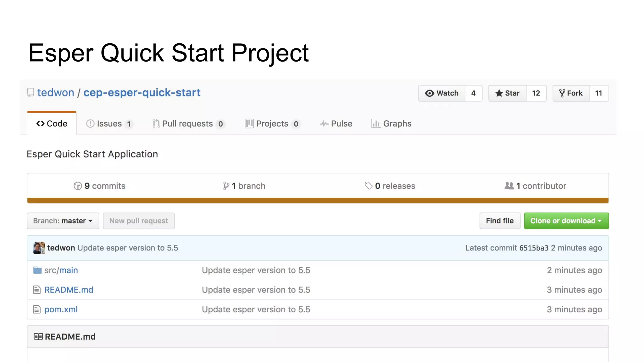Expand the Clone or download menu

pyautogui.click(x=566, y=221)
